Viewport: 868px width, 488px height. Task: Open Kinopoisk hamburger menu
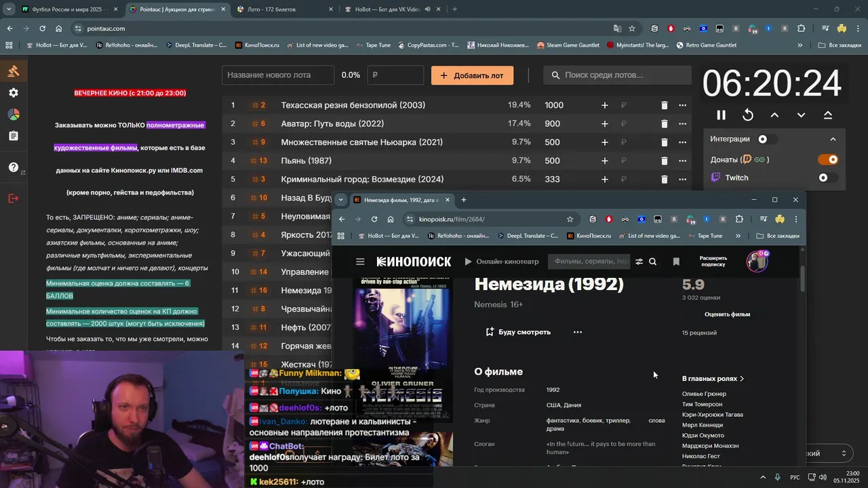pos(360,262)
